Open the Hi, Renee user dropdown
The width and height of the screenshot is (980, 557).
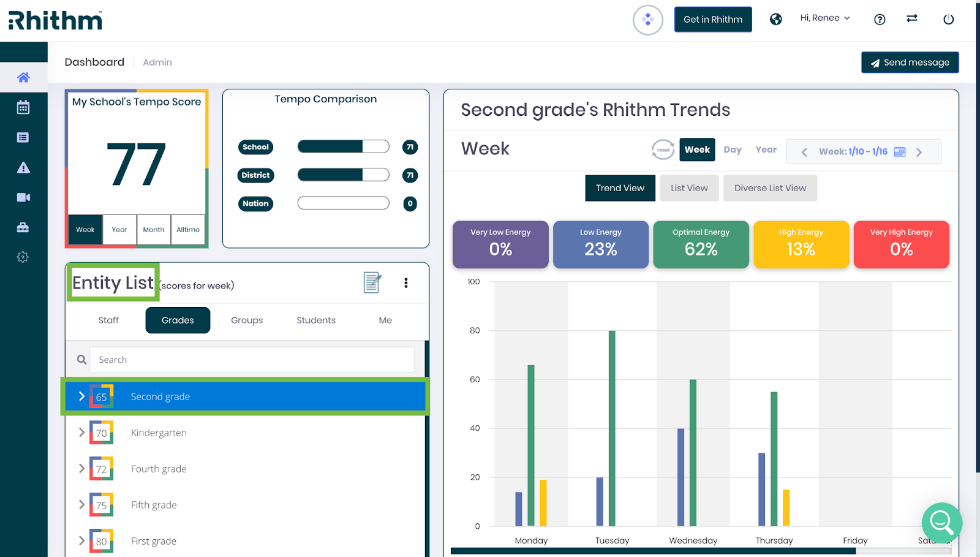[x=825, y=18]
